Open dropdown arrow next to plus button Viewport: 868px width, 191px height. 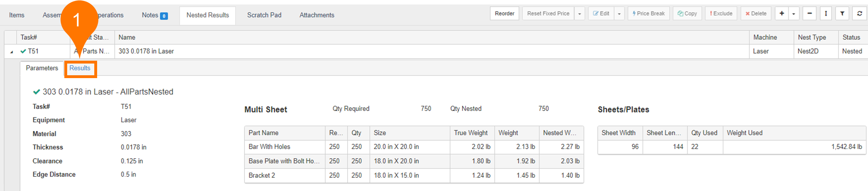click(794, 14)
